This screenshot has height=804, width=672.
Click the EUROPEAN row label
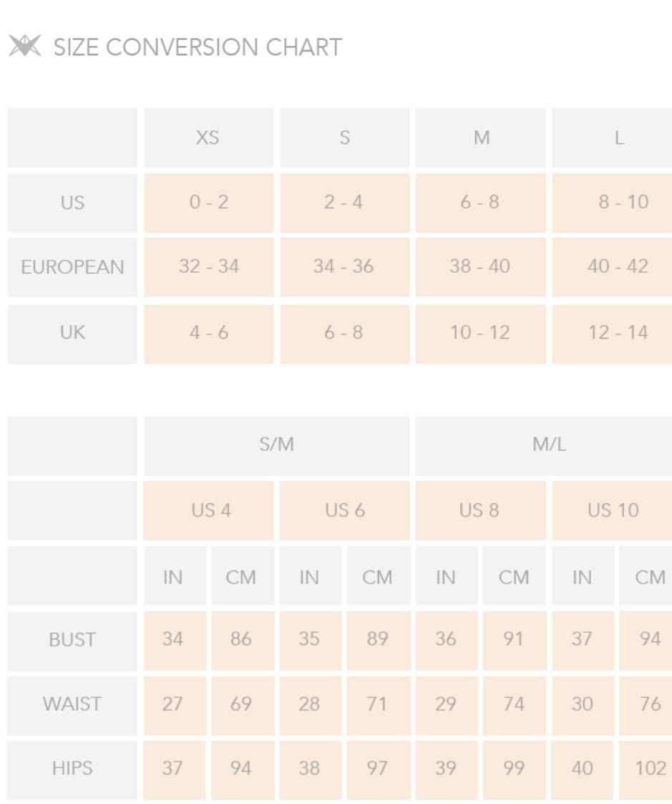[72, 267]
